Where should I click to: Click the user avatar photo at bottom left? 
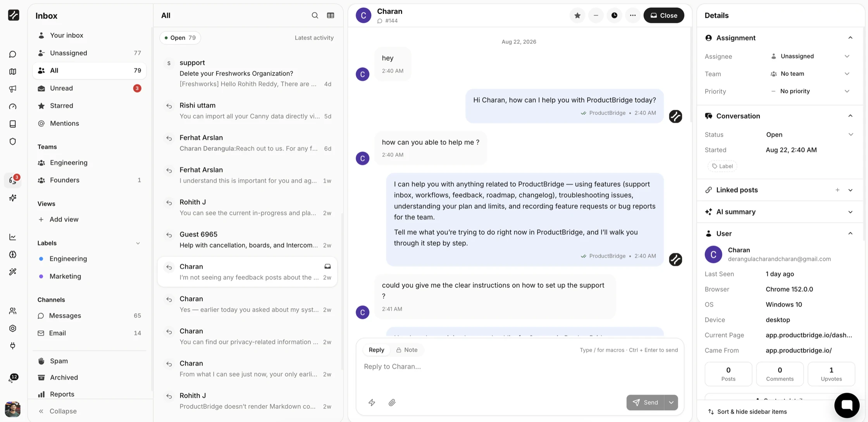tap(13, 409)
